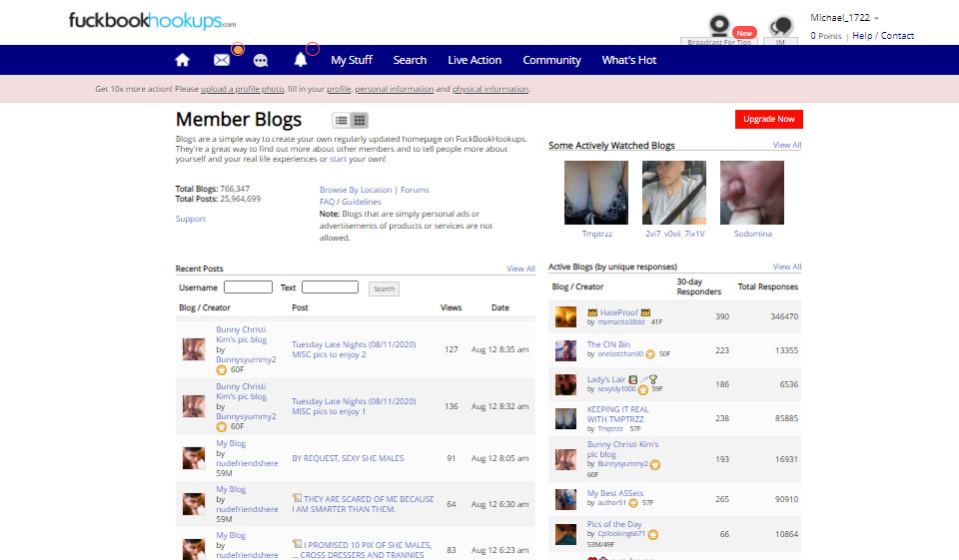
Task: Focus the Username filter input field
Action: tap(248, 287)
